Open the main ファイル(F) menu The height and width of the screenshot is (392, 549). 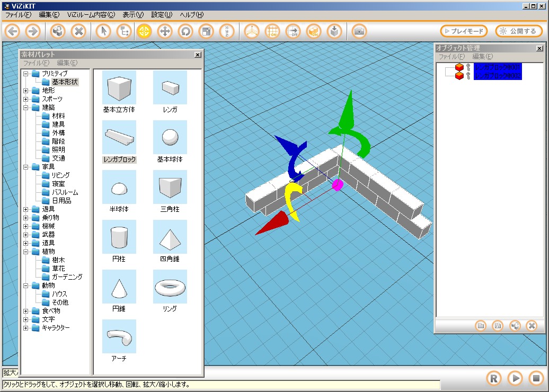18,15
